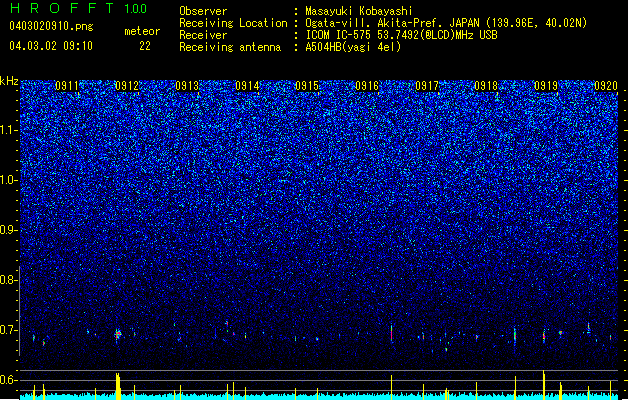Click the antenna value A504HB(yagi 4el)
This screenshot has width=629, height=400.
click(x=353, y=47)
